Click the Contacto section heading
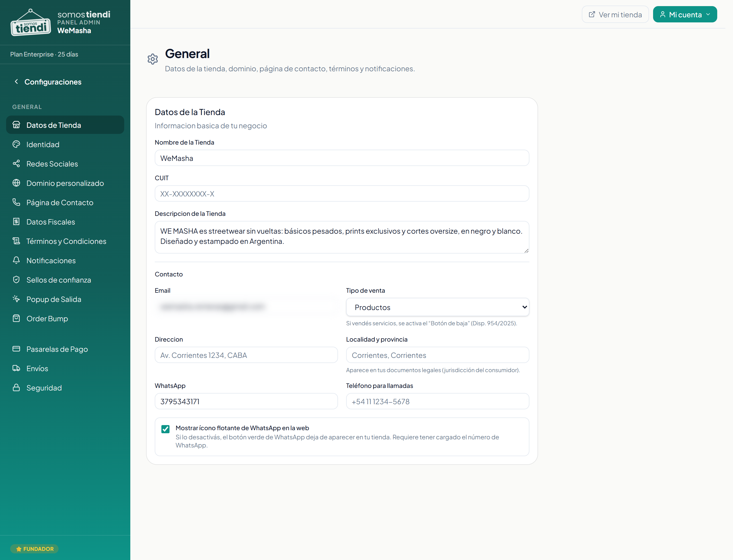This screenshot has width=733, height=560. [169, 274]
